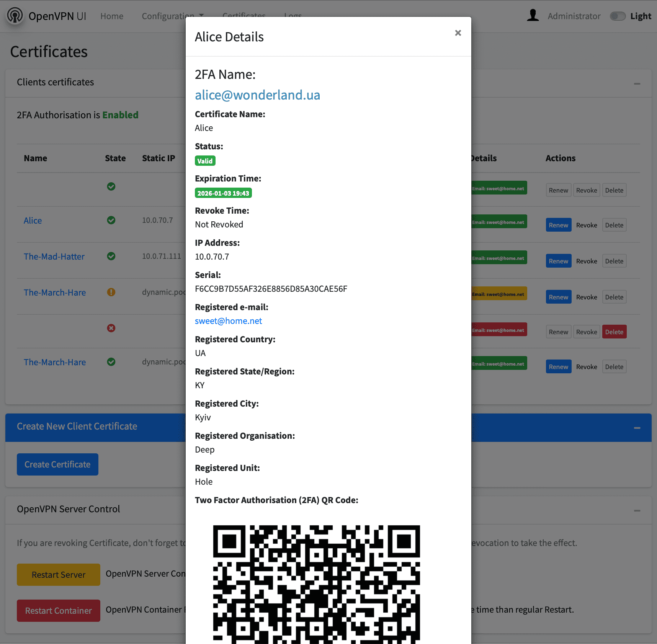Click the red Email details badge
The height and width of the screenshot is (644, 657).
[499, 330]
